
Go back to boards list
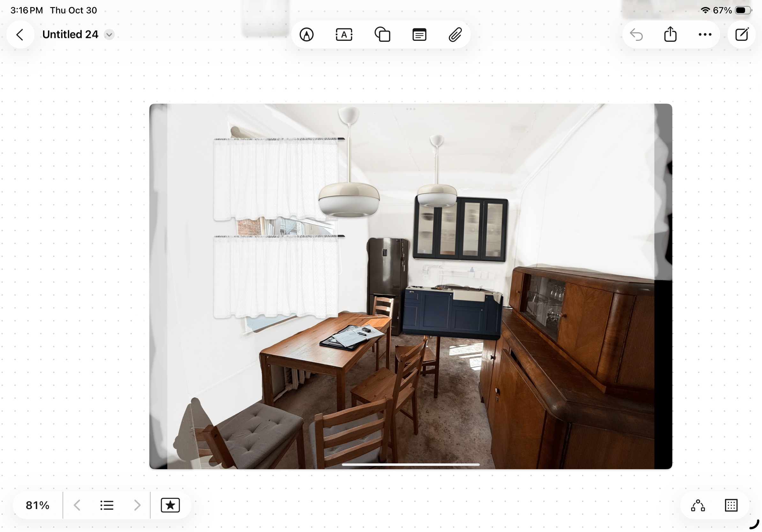[x=20, y=34]
